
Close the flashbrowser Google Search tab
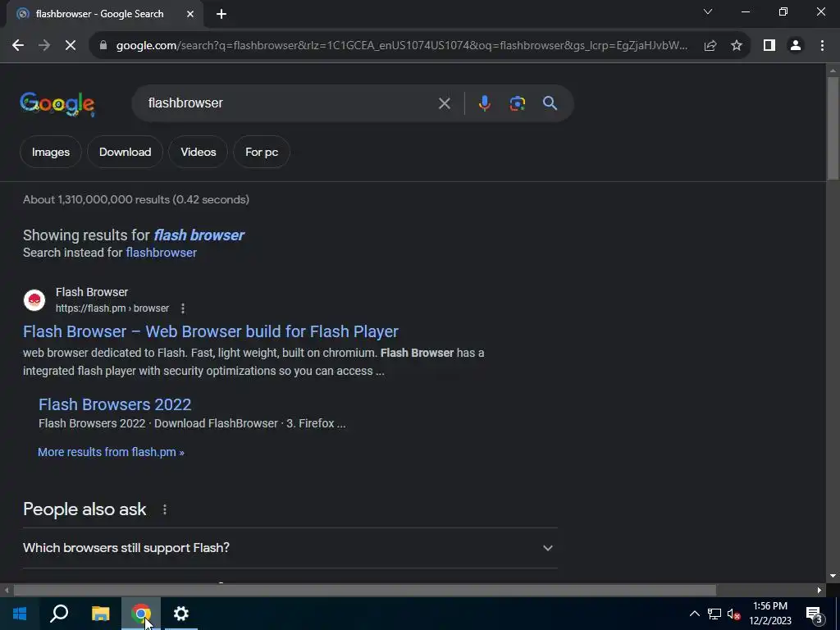(190, 15)
